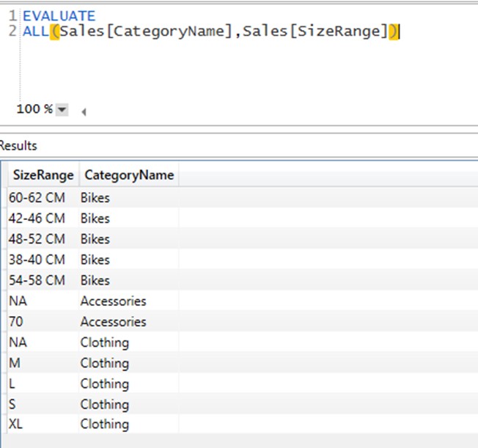Click Sales[SizeRange] in the query
Viewport: 478px width, 448px height.
315,32
